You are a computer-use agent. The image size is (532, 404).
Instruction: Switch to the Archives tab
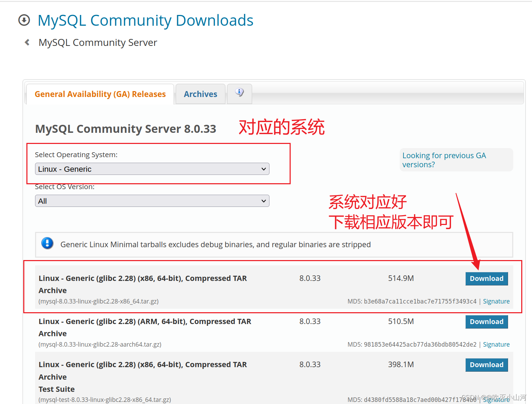click(200, 94)
